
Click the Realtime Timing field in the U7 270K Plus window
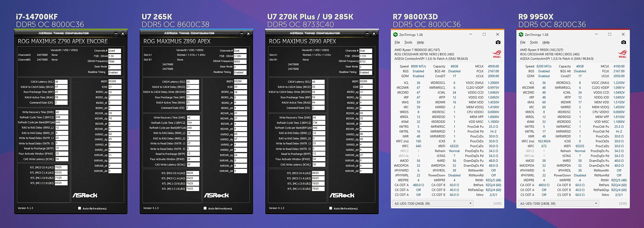pyautogui.click(x=365, y=73)
